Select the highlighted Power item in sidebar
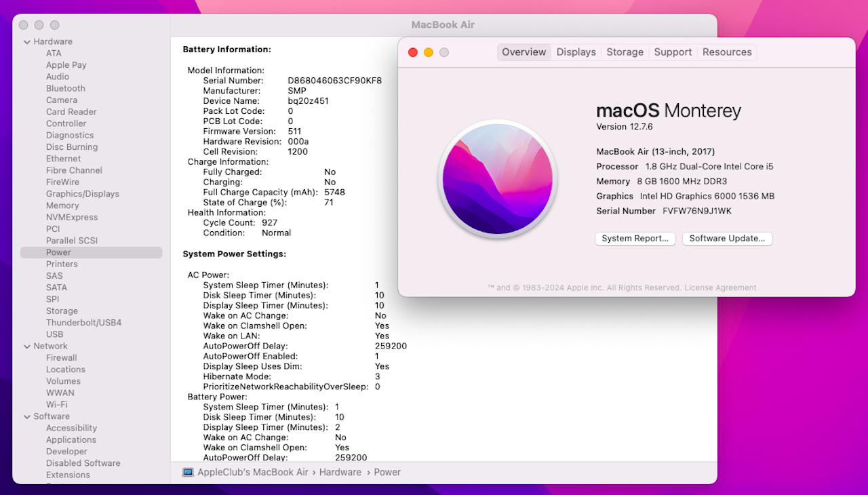The image size is (868, 495). coord(91,252)
